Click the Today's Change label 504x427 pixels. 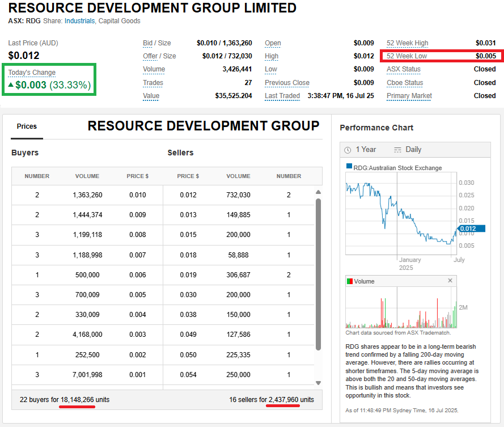point(32,73)
